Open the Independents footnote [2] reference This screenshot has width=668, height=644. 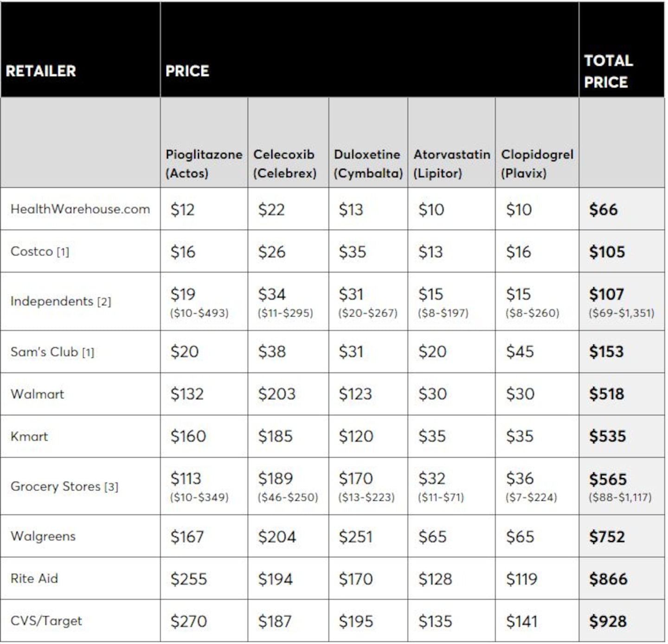[x=104, y=302]
